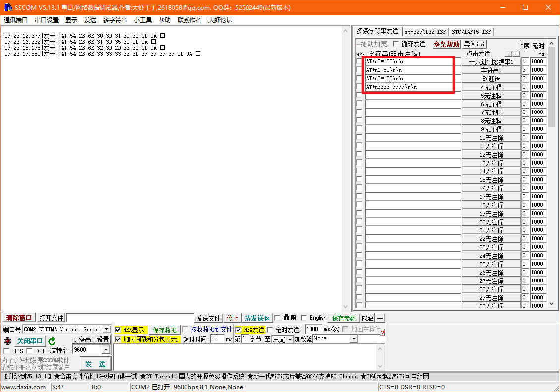Enable the 循环发送 checkbox
Screen dimensions: 560x392
tap(396, 44)
